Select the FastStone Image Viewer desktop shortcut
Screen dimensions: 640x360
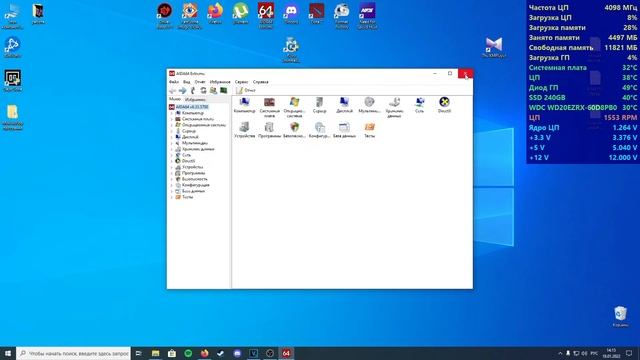190,16
